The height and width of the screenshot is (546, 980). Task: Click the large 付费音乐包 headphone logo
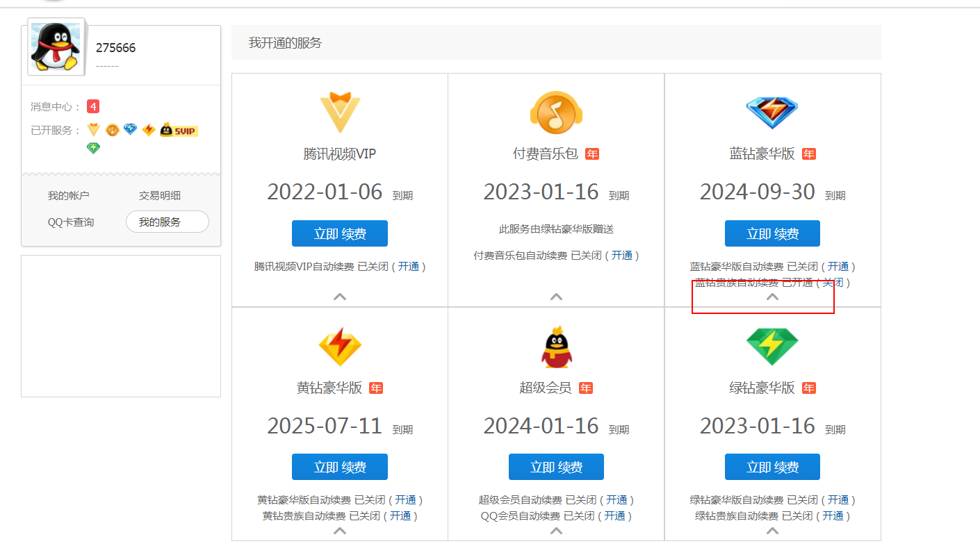(x=556, y=112)
